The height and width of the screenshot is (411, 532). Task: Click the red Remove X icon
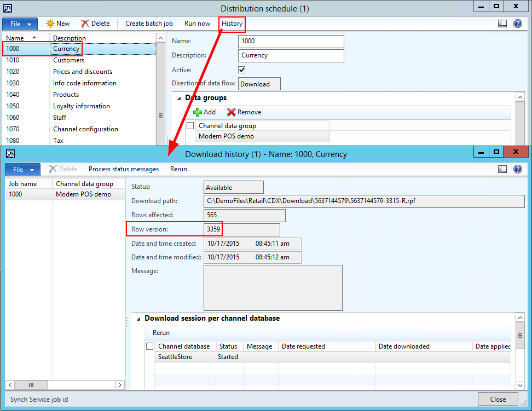pos(232,112)
